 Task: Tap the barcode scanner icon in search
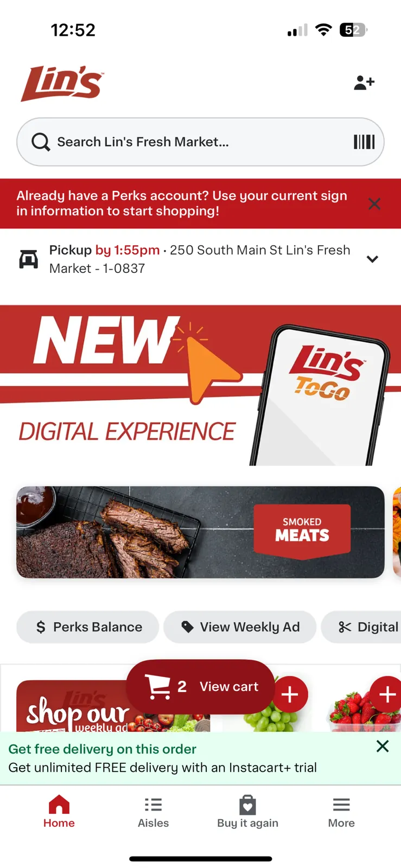[364, 142]
